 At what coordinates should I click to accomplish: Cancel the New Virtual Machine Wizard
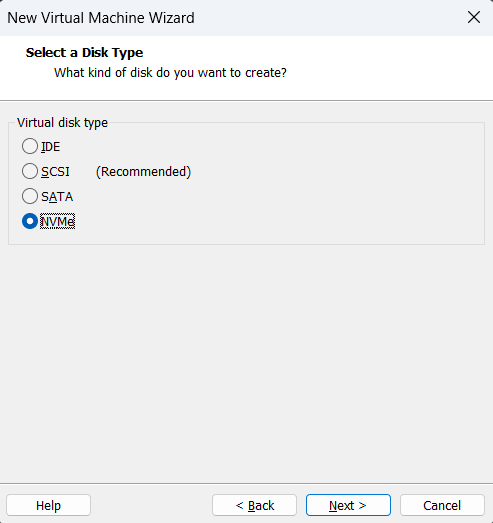(442, 505)
